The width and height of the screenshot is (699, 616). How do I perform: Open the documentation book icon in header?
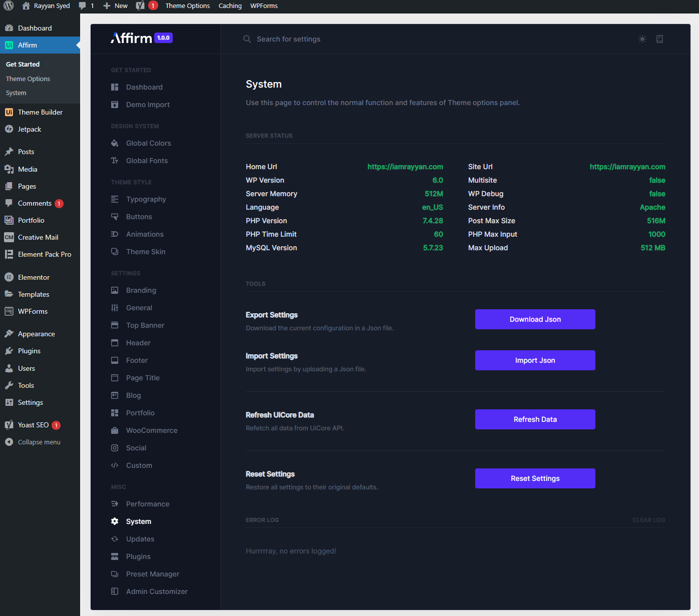pos(660,39)
